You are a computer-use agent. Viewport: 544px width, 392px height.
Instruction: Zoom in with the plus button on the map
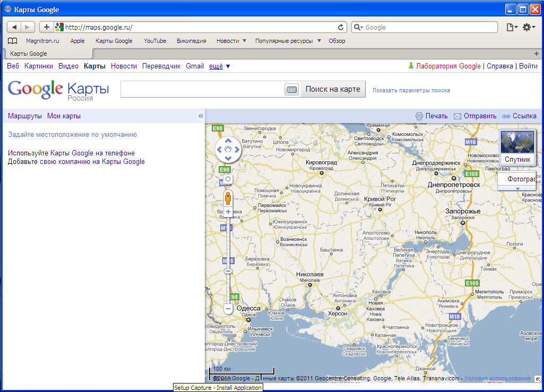228,212
